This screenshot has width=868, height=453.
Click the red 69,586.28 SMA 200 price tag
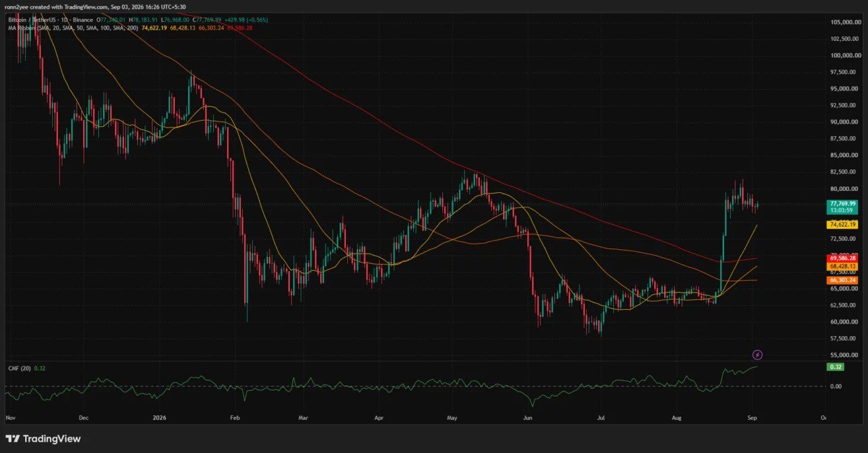pos(843,258)
